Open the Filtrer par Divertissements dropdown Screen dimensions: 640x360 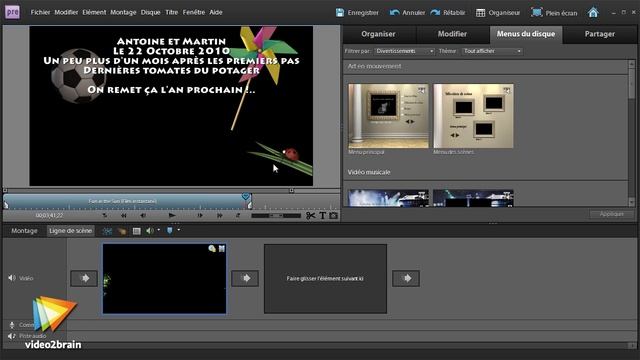click(x=404, y=51)
